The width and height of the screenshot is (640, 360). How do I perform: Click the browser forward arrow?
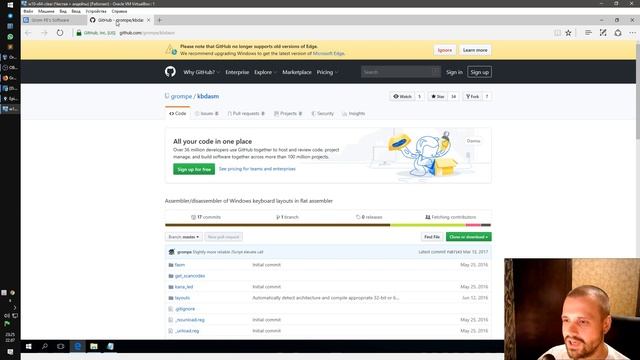point(44,33)
